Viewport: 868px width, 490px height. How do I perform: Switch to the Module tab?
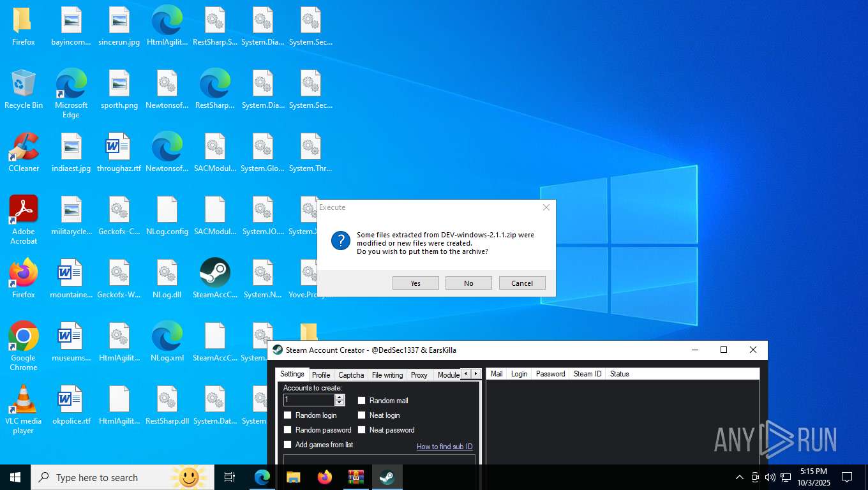(448, 375)
